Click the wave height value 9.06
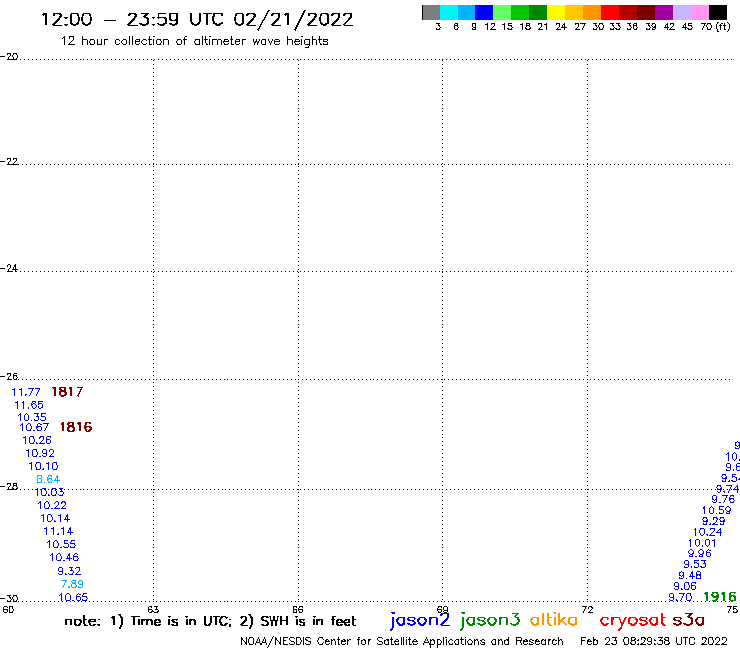The height and width of the screenshot is (650, 740). coord(685,586)
